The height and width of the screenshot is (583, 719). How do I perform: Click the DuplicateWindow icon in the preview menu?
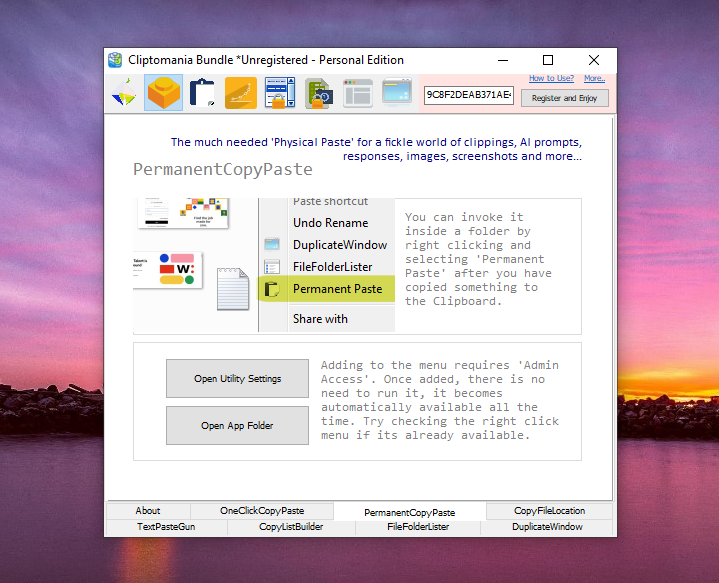tap(272, 244)
